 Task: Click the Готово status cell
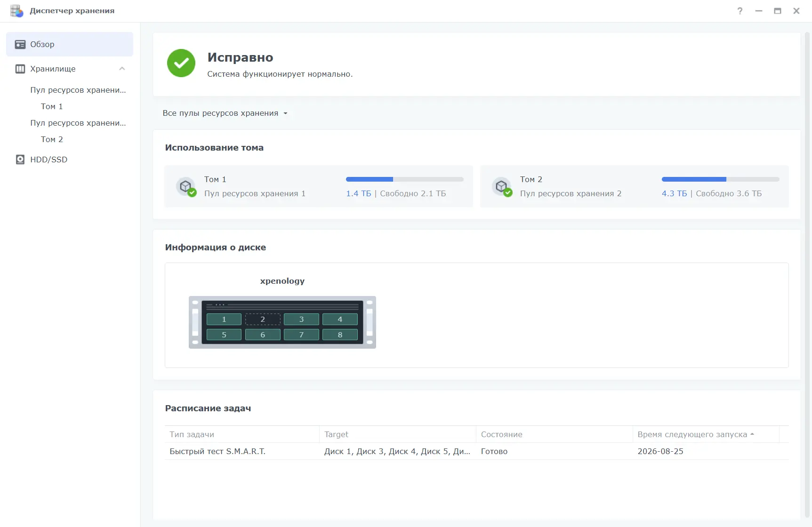pos(494,451)
